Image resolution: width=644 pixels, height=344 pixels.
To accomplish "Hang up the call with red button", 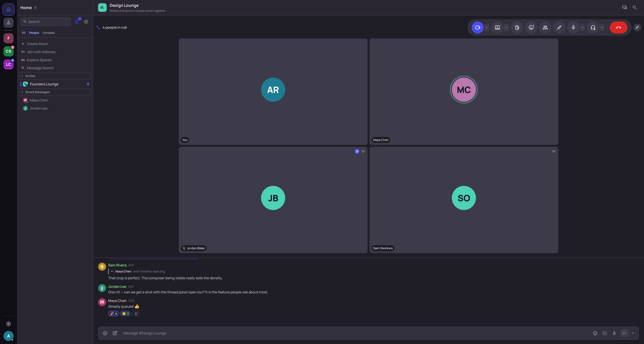I will pos(619,27).
